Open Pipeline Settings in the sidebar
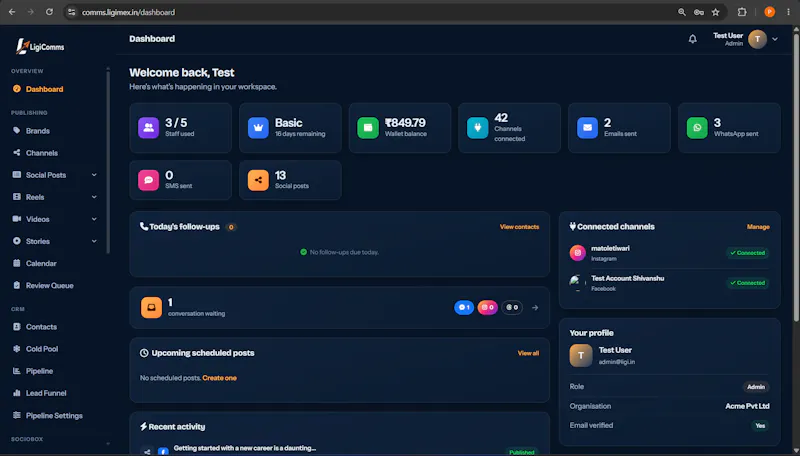 click(x=54, y=415)
